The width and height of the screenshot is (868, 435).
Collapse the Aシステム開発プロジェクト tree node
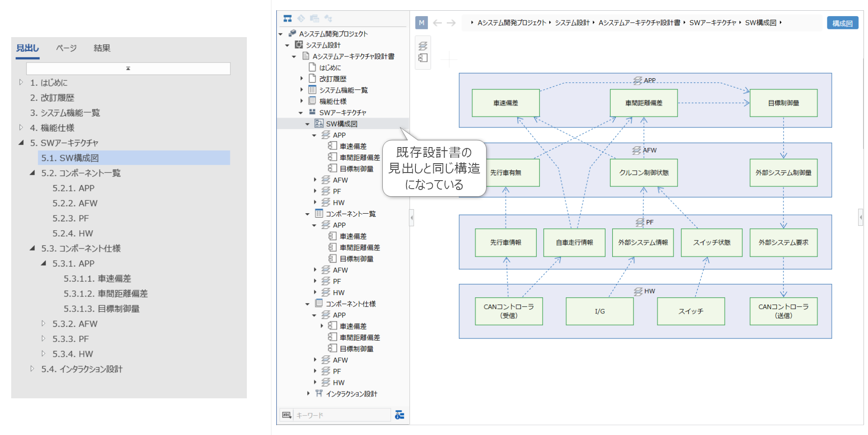point(281,34)
